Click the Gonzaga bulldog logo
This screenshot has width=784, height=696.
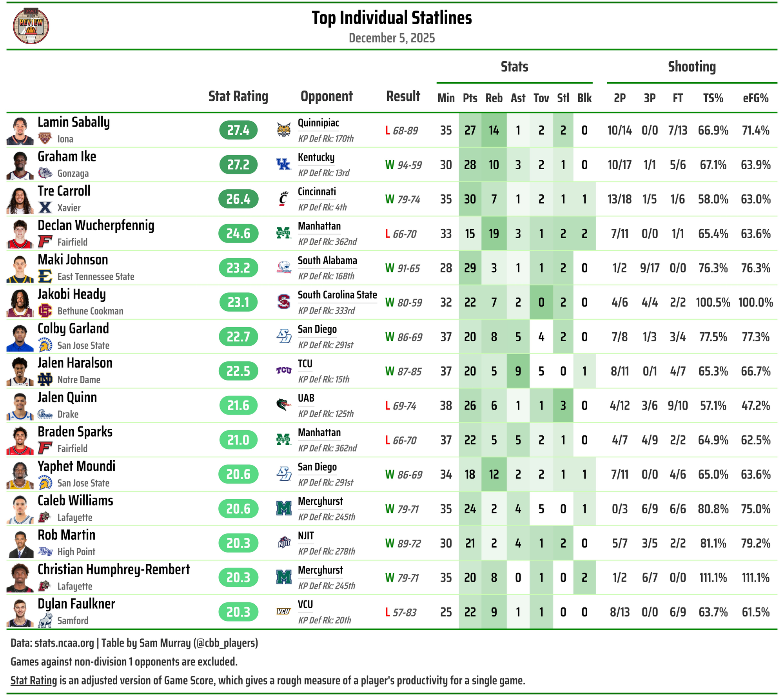point(45,173)
